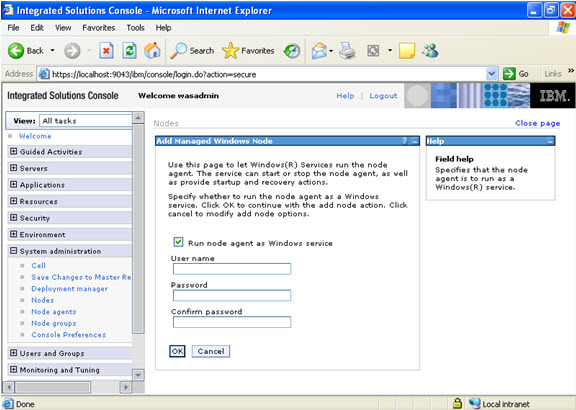
Task: Open the Node agents link
Action: [x=54, y=312]
